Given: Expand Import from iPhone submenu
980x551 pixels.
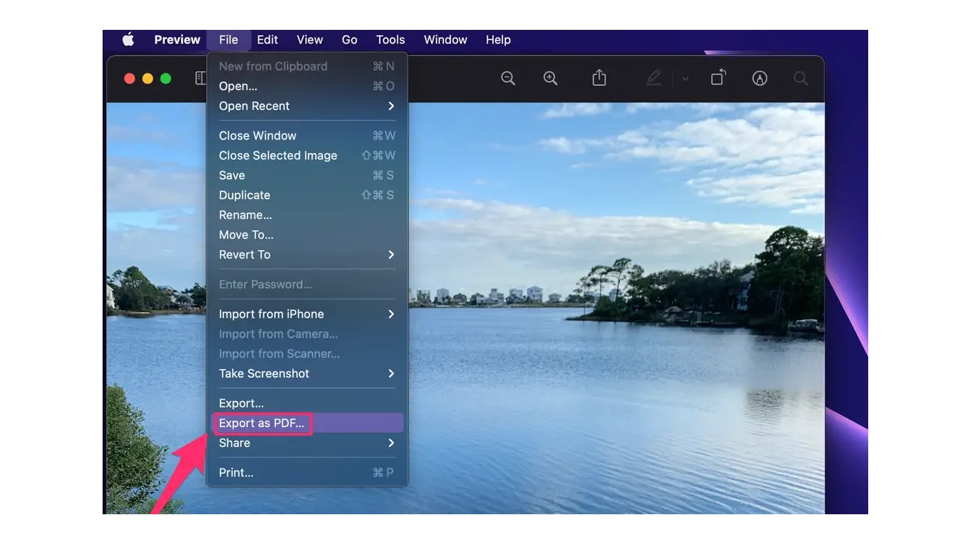Looking at the screenshot, I should 306,315.
